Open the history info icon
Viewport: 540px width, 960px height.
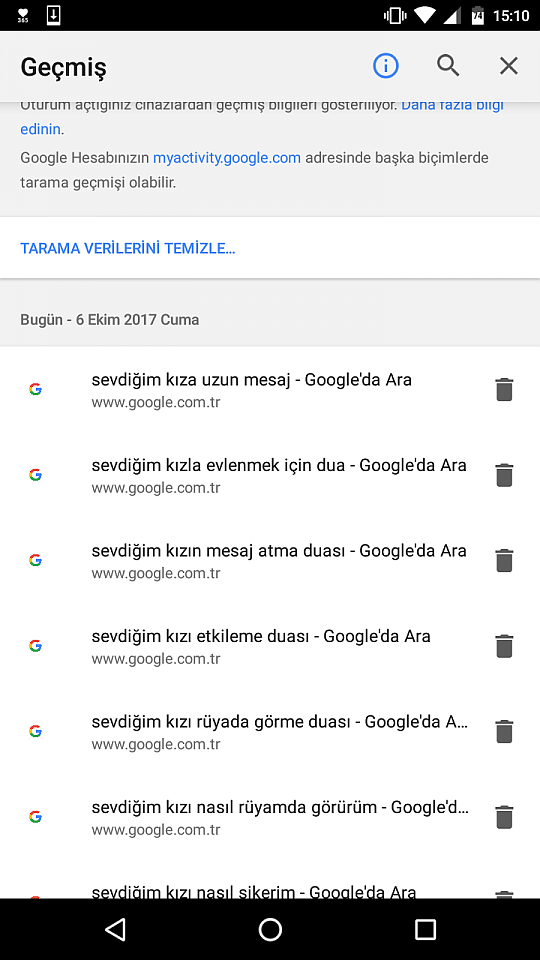pos(386,66)
